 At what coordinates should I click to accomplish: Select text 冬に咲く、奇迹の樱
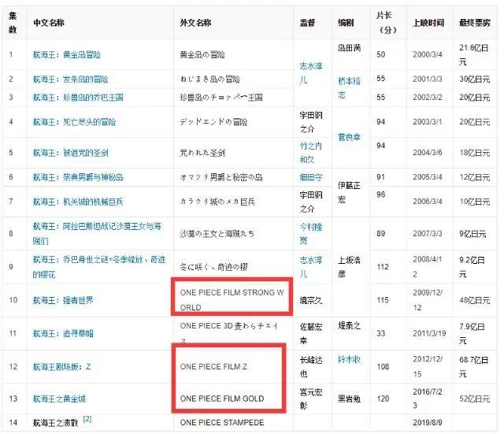click(x=213, y=267)
